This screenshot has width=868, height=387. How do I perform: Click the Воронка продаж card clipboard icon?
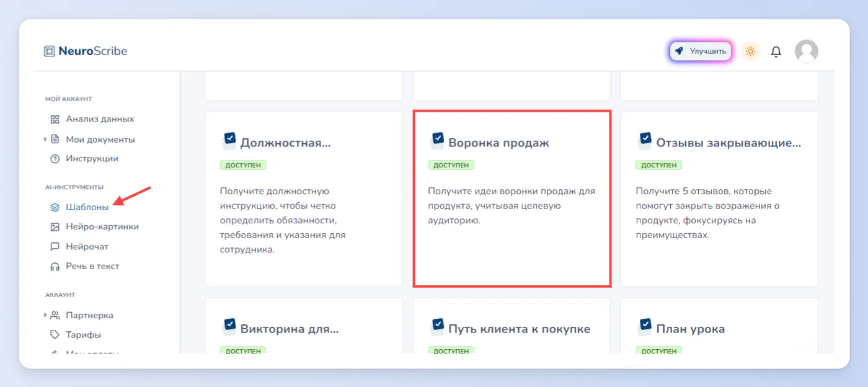(438, 141)
